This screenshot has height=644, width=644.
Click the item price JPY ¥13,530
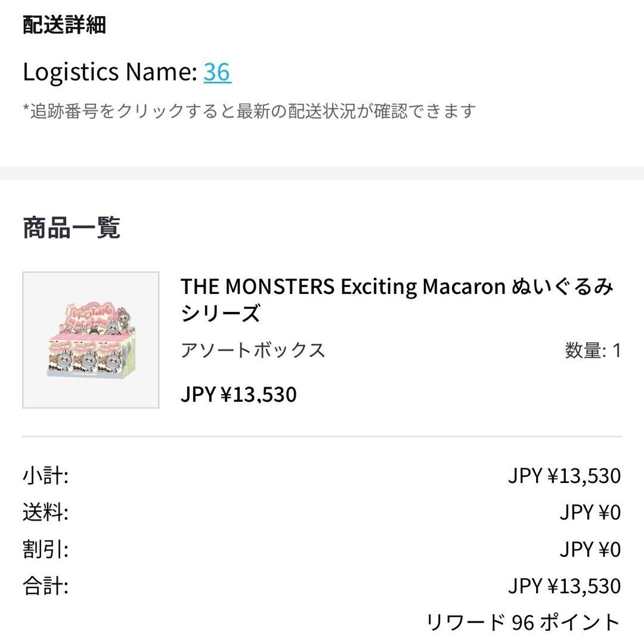coord(239,394)
